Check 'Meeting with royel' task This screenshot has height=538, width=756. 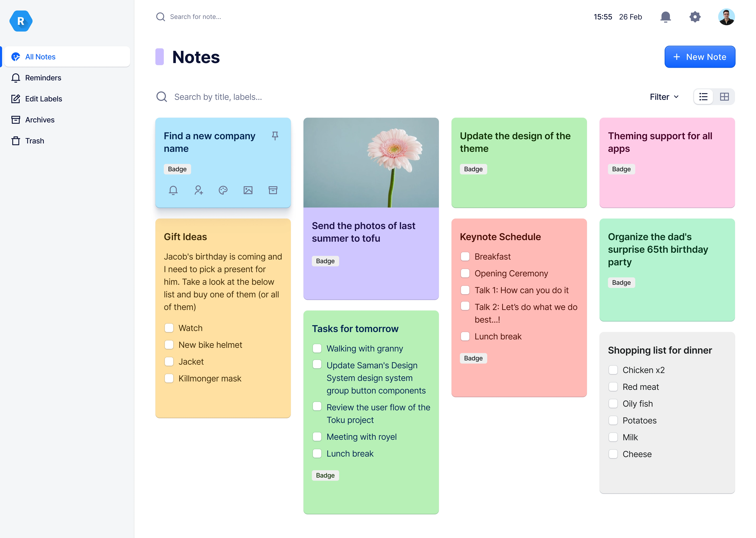(317, 437)
